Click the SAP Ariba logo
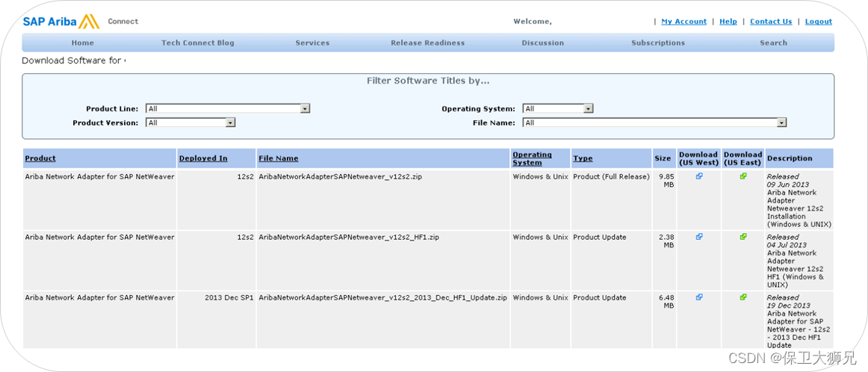Viewport: 868px width, 372px height. tap(61, 22)
